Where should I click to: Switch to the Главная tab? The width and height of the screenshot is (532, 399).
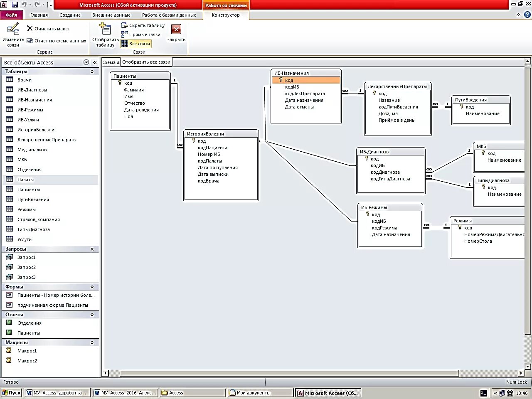click(39, 15)
